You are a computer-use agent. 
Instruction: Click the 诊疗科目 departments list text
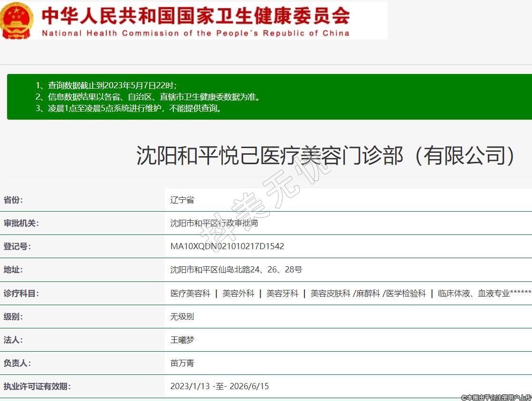[350, 293]
